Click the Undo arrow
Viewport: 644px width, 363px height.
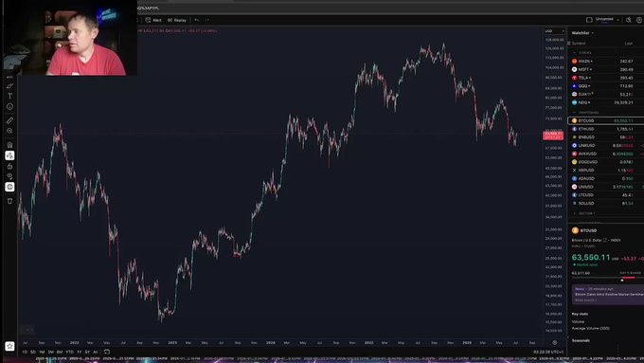pos(197,20)
